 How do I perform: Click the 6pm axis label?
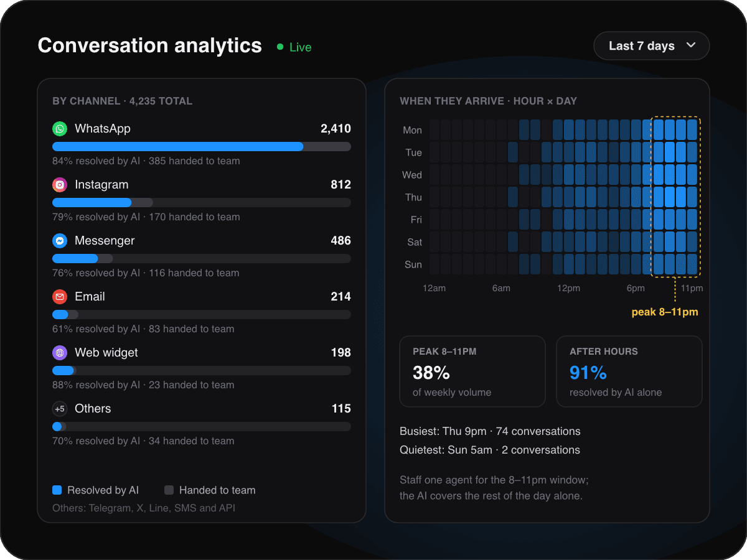click(x=636, y=288)
